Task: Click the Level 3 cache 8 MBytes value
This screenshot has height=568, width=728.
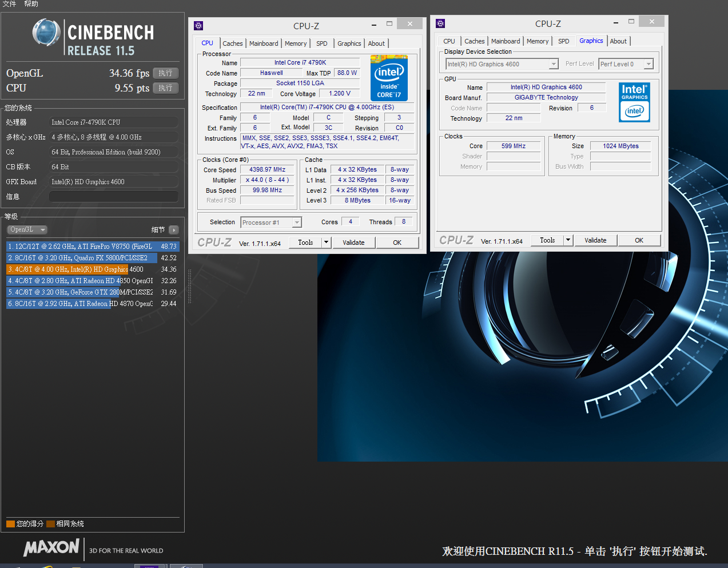Action: 357,200
